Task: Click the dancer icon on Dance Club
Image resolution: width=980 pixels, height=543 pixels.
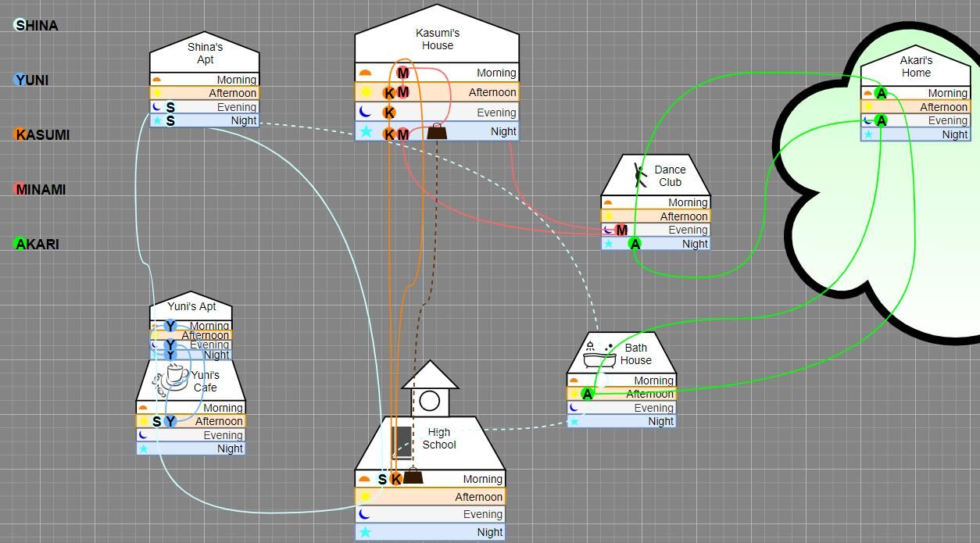Action: (641, 176)
